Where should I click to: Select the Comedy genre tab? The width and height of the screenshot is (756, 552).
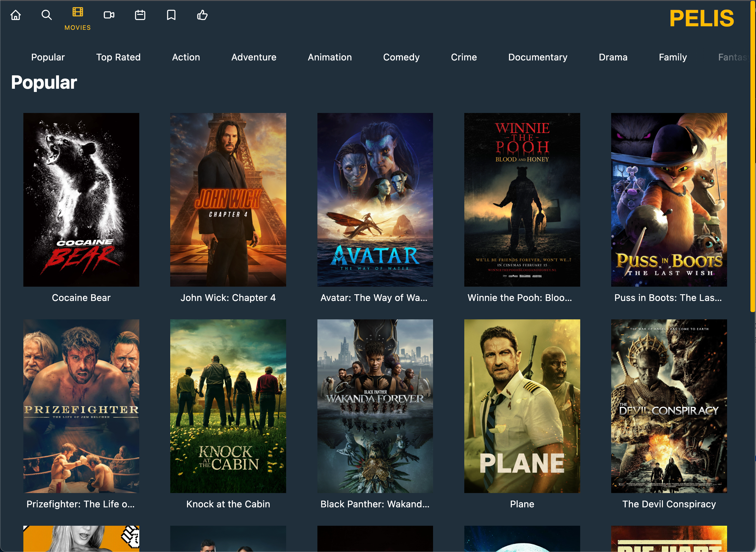[401, 57]
